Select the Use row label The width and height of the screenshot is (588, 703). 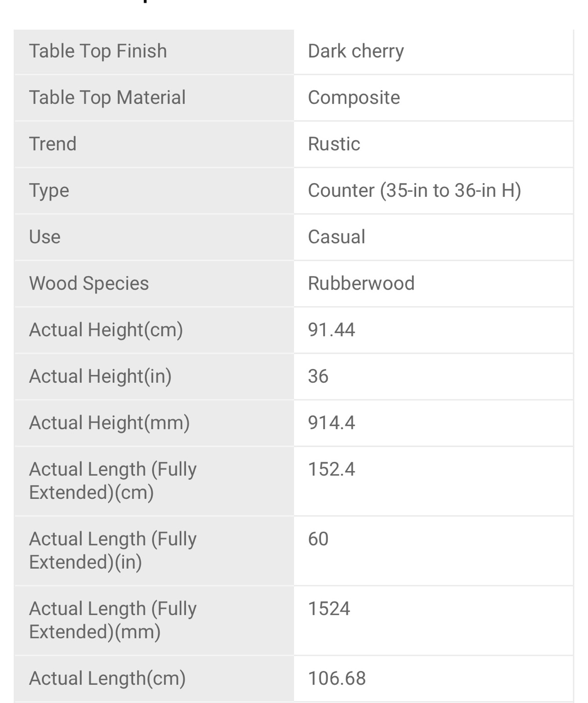click(x=45, y=237)
